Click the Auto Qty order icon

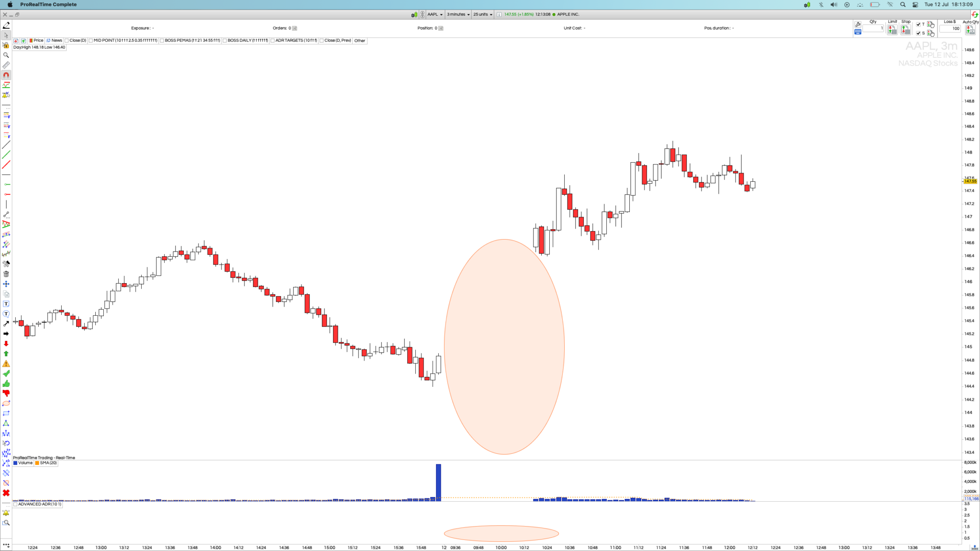point(970,30)
